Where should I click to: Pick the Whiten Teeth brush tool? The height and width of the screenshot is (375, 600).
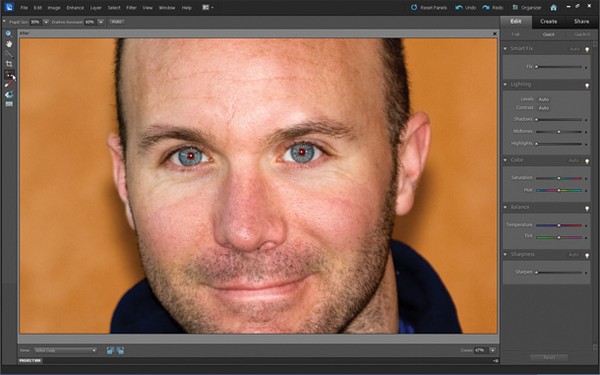[x=9, y=84]
